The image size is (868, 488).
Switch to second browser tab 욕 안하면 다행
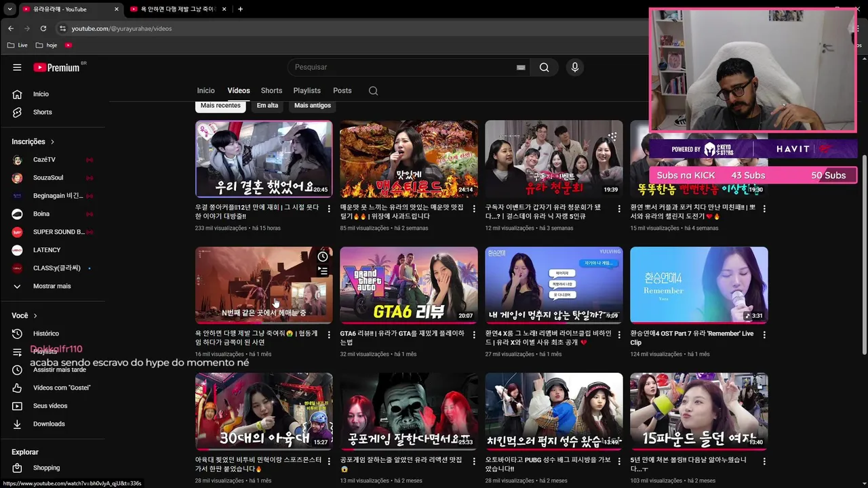coord(178,9)
